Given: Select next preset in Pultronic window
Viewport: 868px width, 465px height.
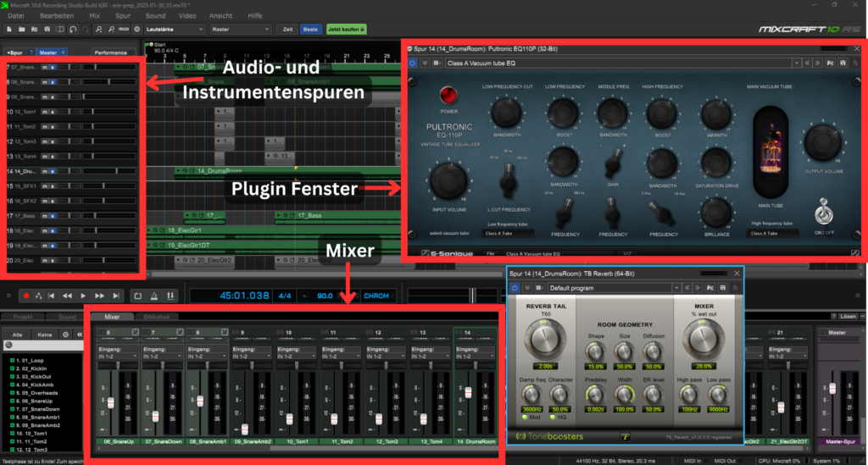Looking at the screenshot, I should (x=818, y=63).
